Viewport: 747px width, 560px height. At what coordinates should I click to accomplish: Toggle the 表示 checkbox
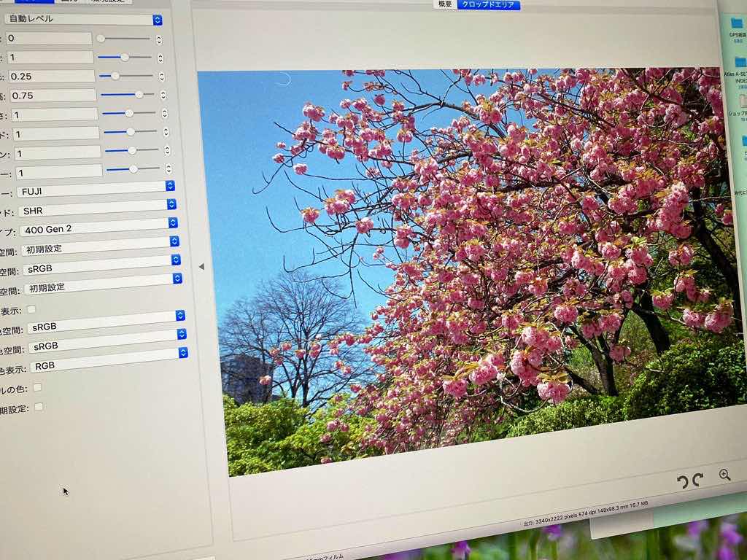pos(31,309)
